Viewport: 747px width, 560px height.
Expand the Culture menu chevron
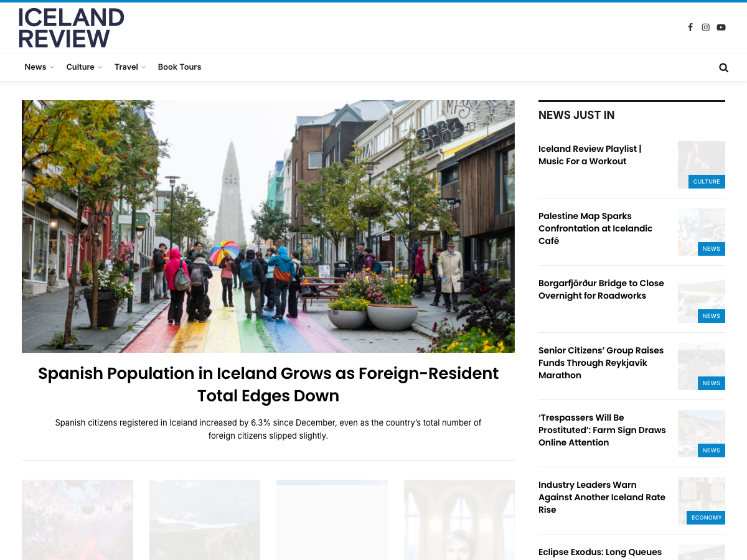coord(100,67)
